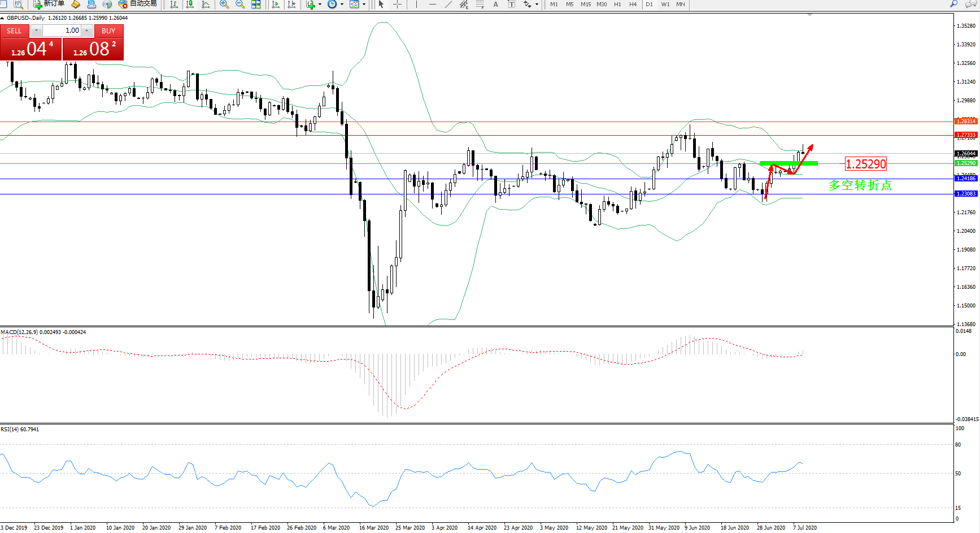Zoom out on the chart
The width and height of the screenshot is (980, 533).
240,4
